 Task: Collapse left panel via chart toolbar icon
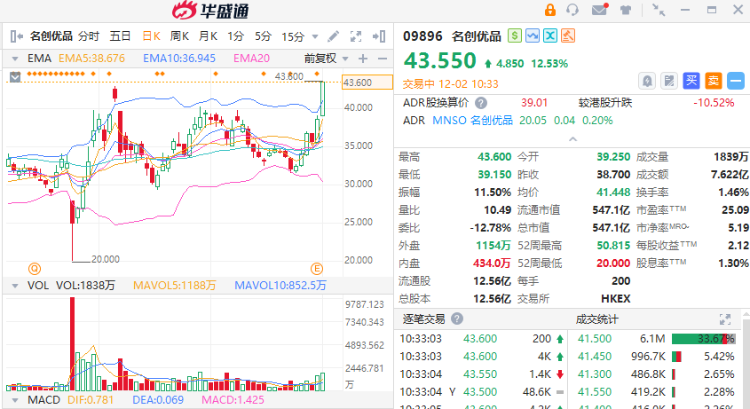(16, 36)
